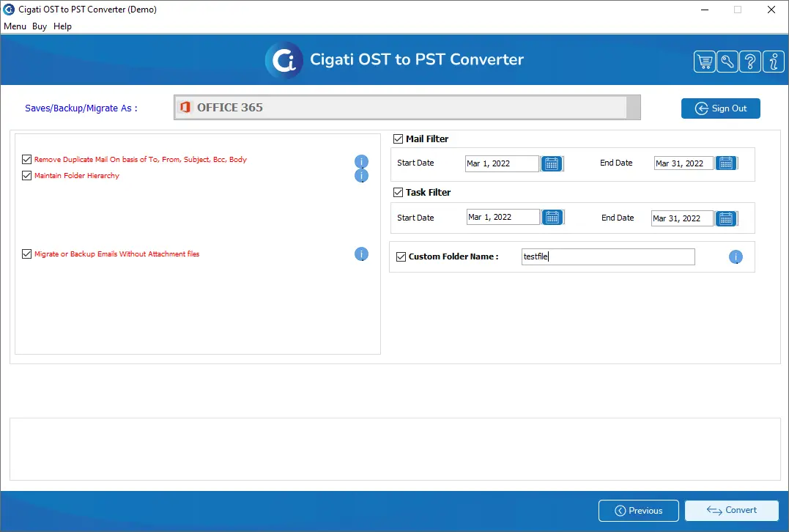Screen dimensions: 789x532
Task: Click the Sign Out button
Action: click(721, 108)
